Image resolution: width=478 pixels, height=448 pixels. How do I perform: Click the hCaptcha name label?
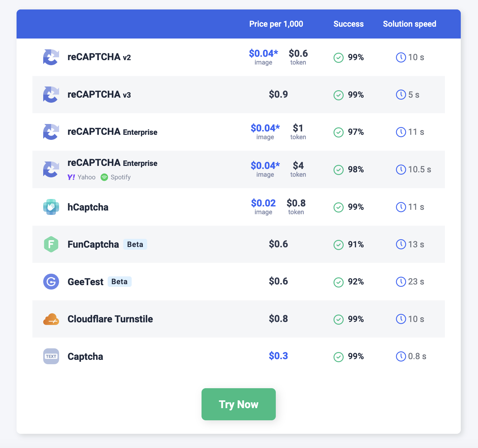(x=88, y=207)
